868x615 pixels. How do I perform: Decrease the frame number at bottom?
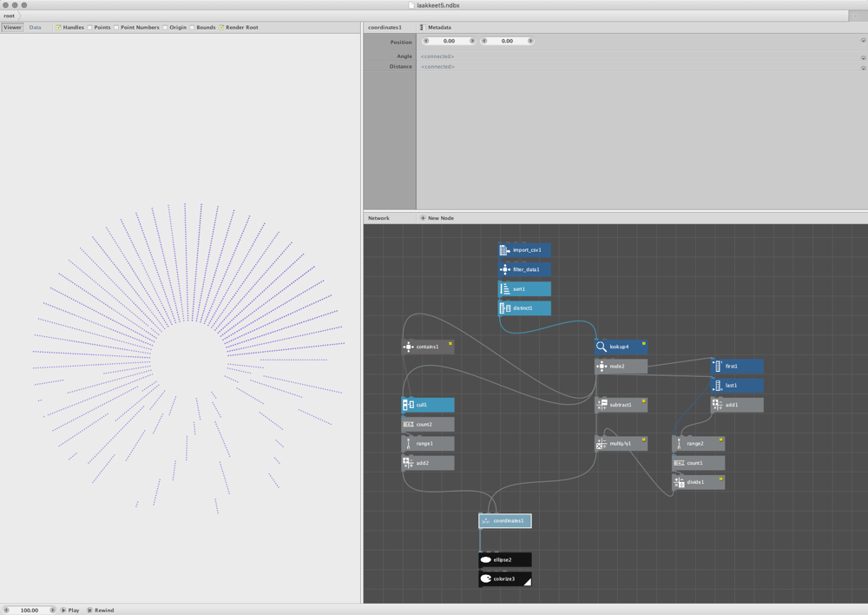coord(6,610)
